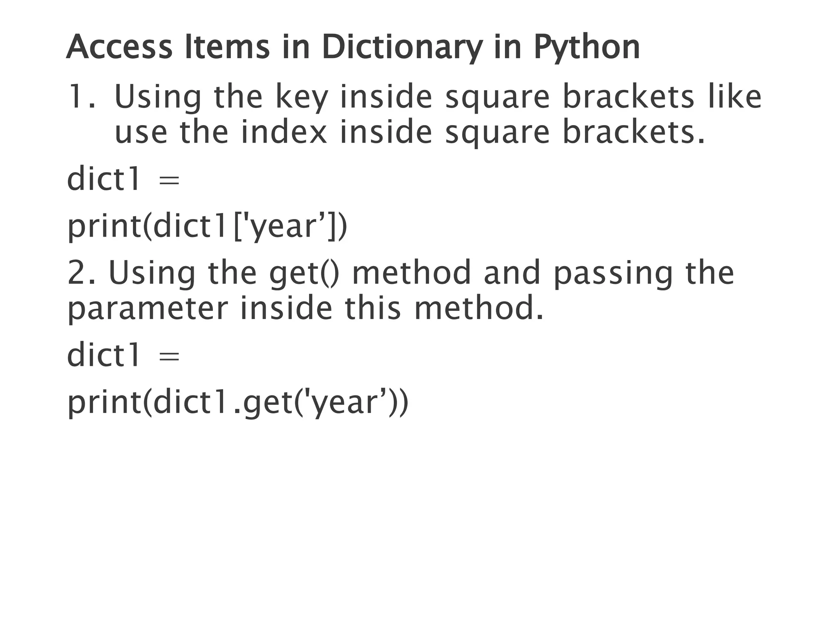840x630 pixels.
Task: Click 'get()' in the second point
Action: pyautogui.click(x=304, y=273)
